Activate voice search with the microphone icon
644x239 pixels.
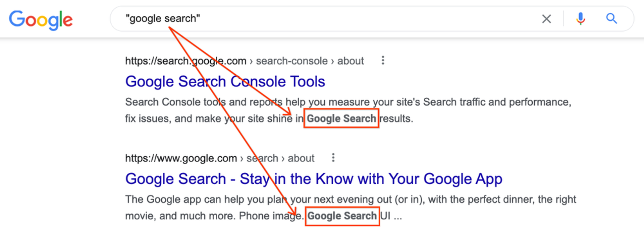click(580, 19)
